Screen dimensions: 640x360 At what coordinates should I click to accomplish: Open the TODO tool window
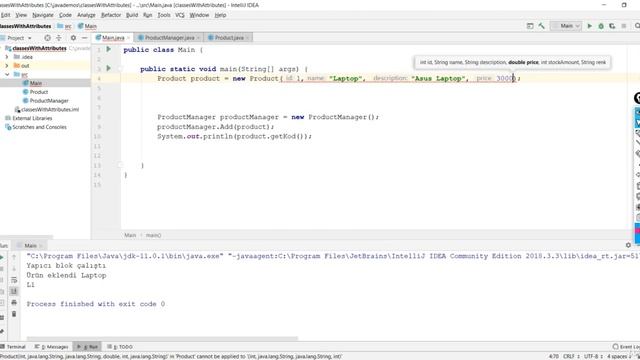(120, 347)
